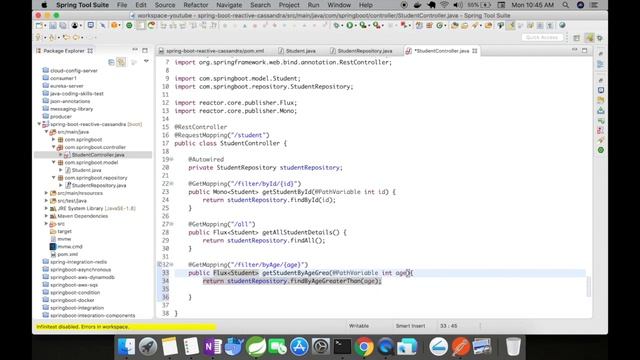Image resolution: width=640 pixels, height=360 pixels.
Task: Click the Spotlight search icon in menu bar
Action: pyautogui.click(x=565, y=5)
